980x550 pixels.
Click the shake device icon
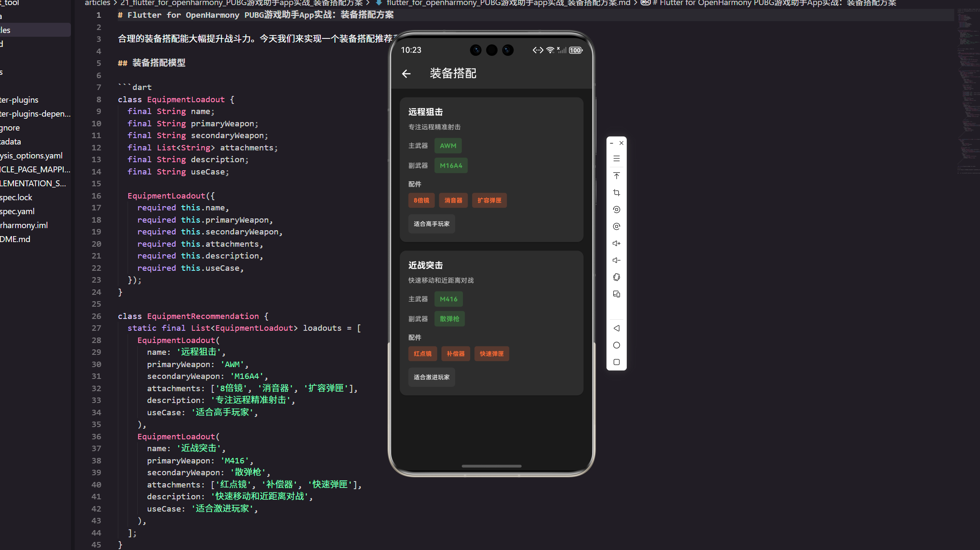pos(616,277)
